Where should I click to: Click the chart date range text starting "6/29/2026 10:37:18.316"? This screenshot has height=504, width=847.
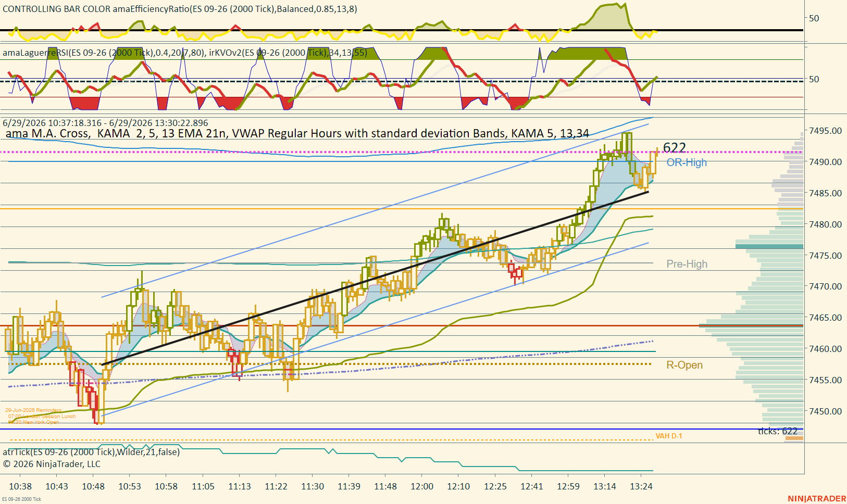click(105, 123)
